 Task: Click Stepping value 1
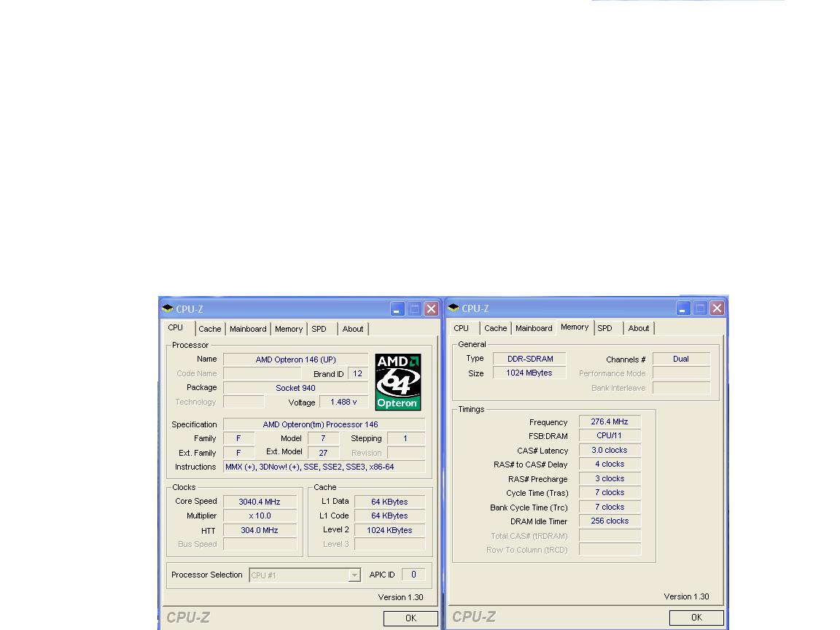coord(406,438)
